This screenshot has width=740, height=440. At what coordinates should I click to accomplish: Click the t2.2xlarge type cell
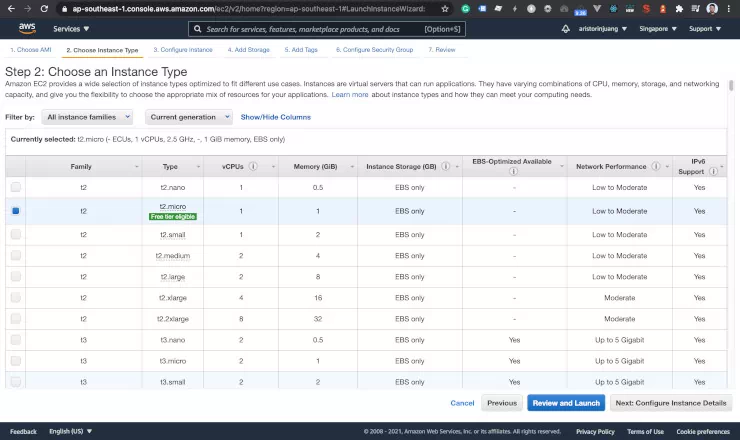point(173,319)
